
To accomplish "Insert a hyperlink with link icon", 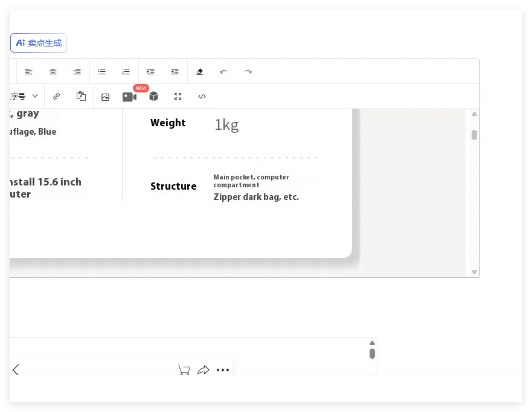I will point(56,97).
